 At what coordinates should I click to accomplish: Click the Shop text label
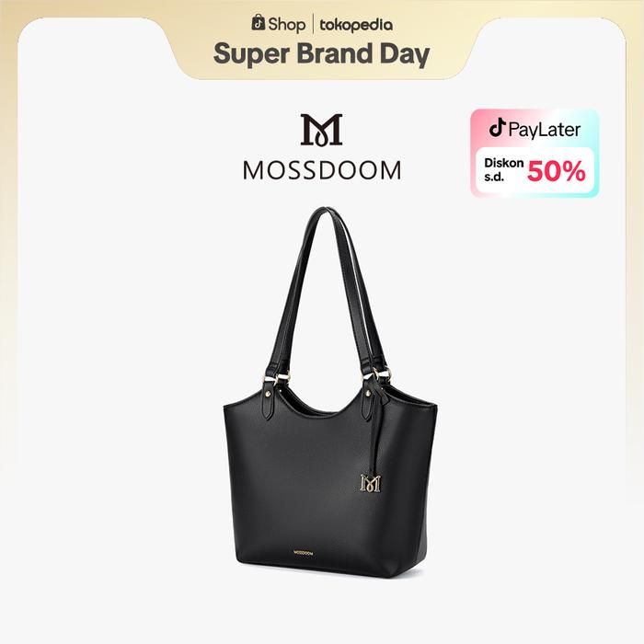pos(287,24)
